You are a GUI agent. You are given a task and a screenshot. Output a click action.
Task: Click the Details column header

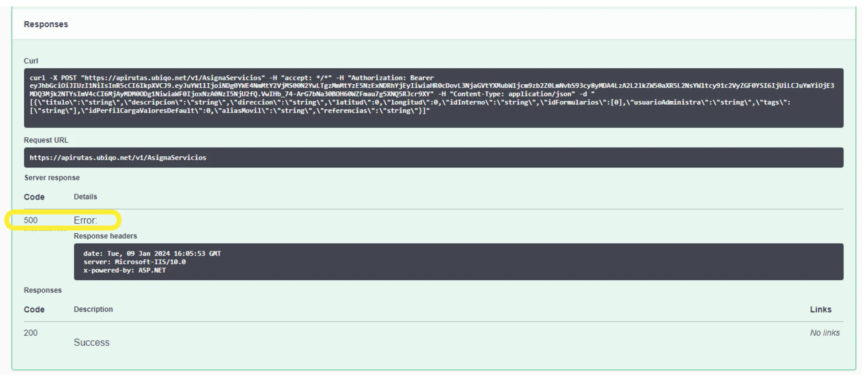click(x=85, y=197)
